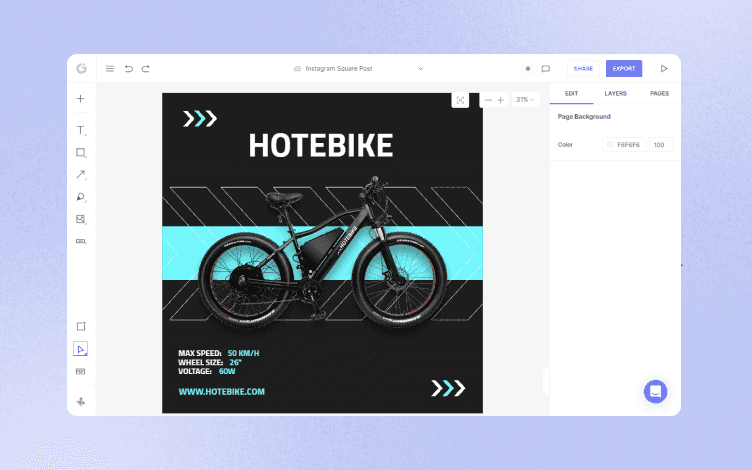
Task: Click the Instagram Square Post title
Action: 339,69
